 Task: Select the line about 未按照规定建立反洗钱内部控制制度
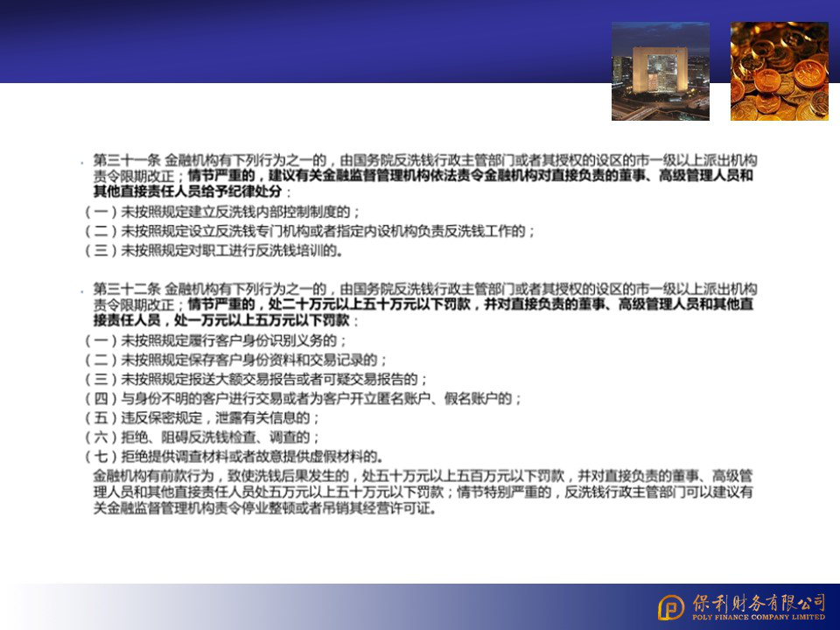(x=222, y=212)
